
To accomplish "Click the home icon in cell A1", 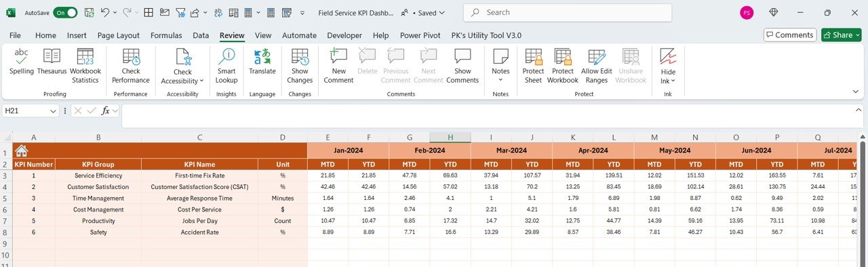I will click(21, 151).
